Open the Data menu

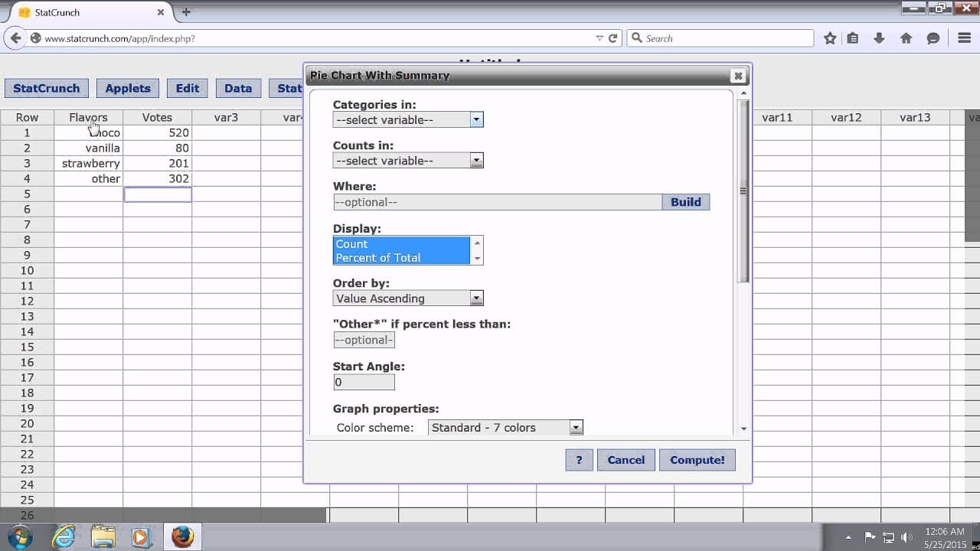[238, 88]
